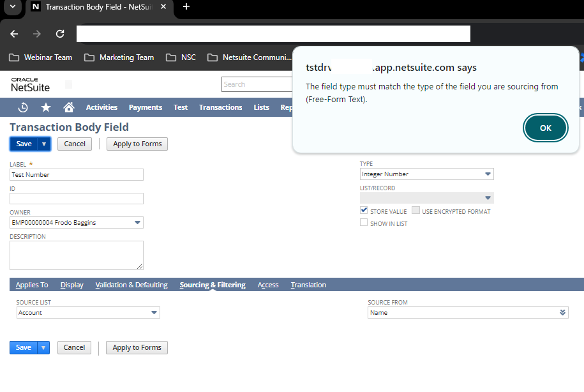The height and width of the screenshot is (392, 584).
Task: Select the Sourcing & Filtering subtab
Action: [213, 285]
